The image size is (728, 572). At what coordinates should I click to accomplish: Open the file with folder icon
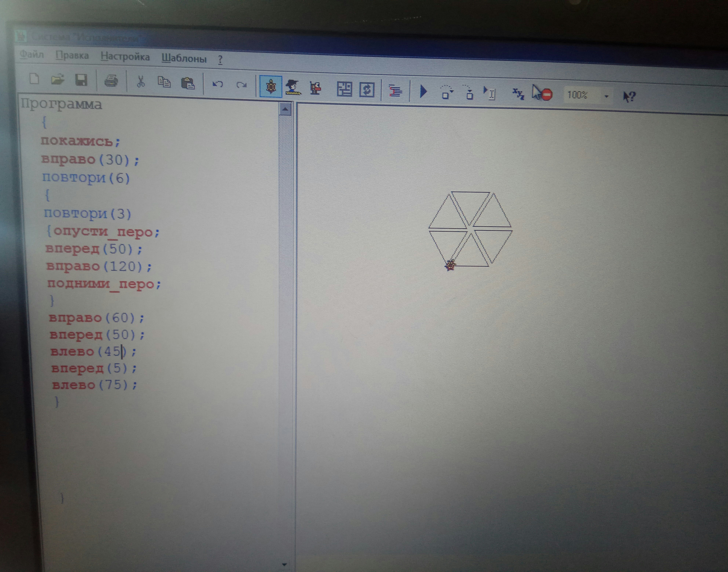point(58,80)
